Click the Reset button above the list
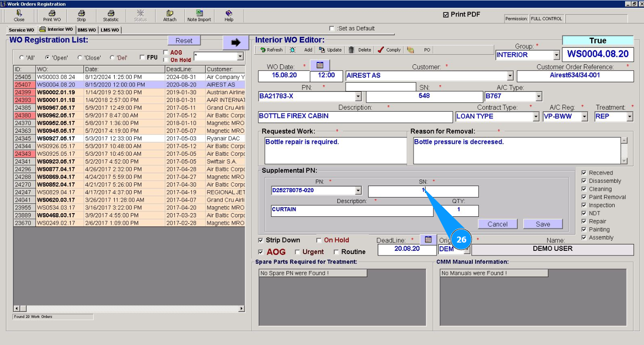The image size is (644, 345). tap(184, 40)
